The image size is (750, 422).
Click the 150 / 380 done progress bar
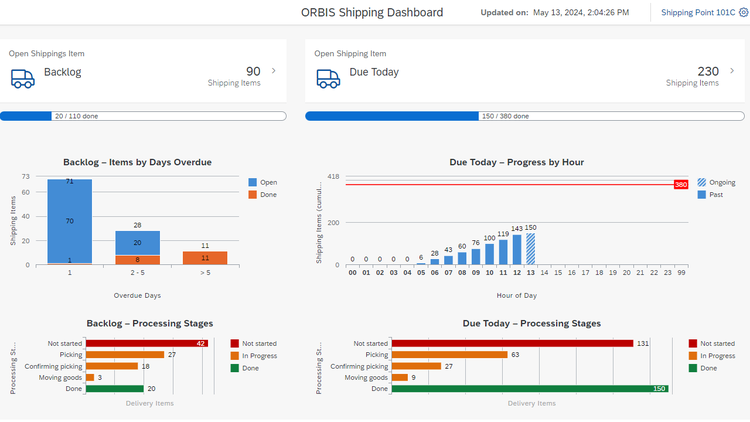click(525, 116)
